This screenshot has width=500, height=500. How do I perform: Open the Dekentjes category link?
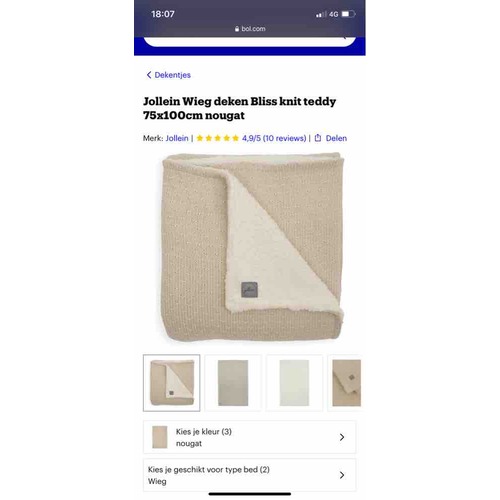point(172,75)
